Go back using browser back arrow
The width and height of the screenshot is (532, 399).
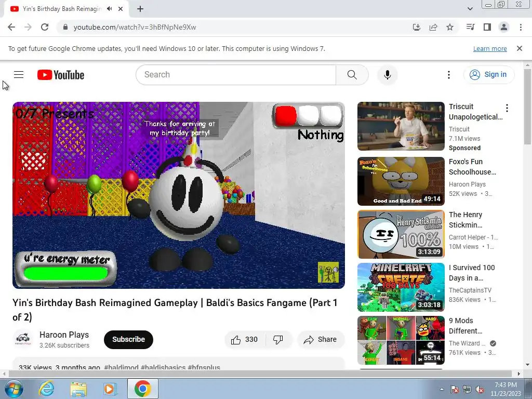[x=11, y=27]
